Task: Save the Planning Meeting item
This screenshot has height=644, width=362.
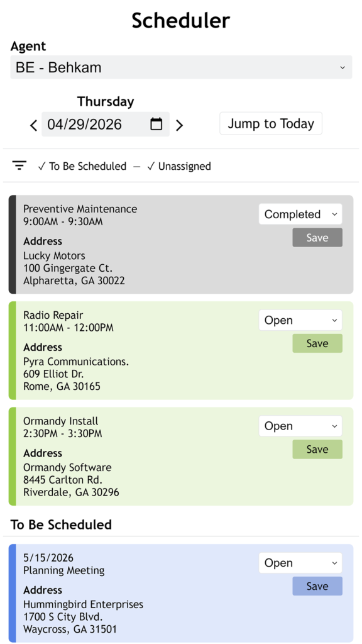Action: coord(317,586)
